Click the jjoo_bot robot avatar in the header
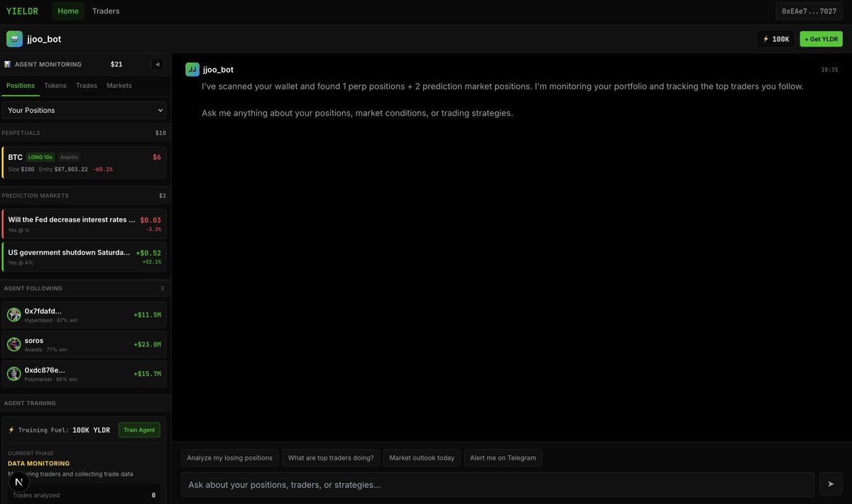This screenshot has width=852, height=504. click(13, 38)
